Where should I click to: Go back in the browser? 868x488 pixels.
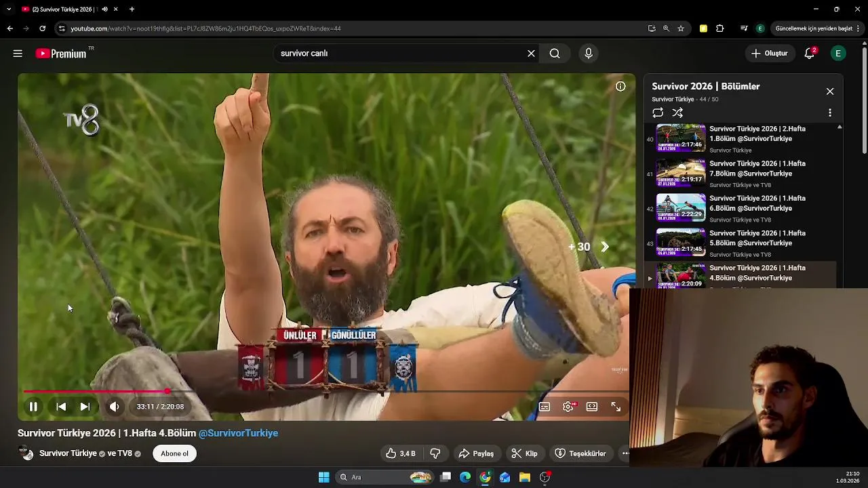[x=9, y=28]
